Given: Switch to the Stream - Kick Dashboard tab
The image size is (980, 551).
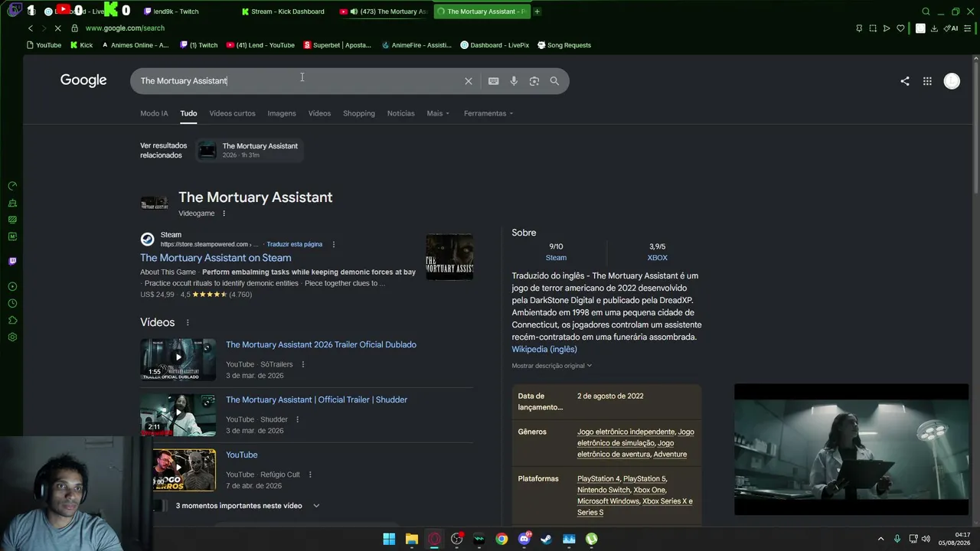Looking at the screenshot, I should tap(283, 11).
